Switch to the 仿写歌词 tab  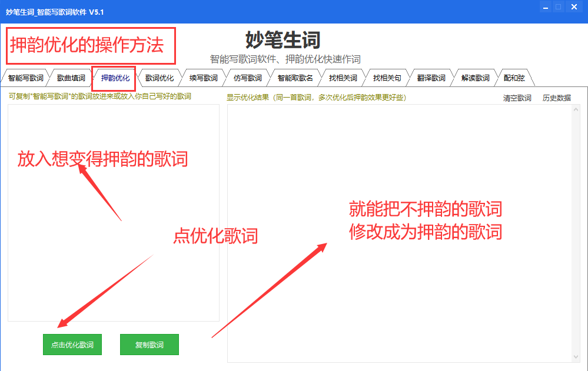(247, 78)
